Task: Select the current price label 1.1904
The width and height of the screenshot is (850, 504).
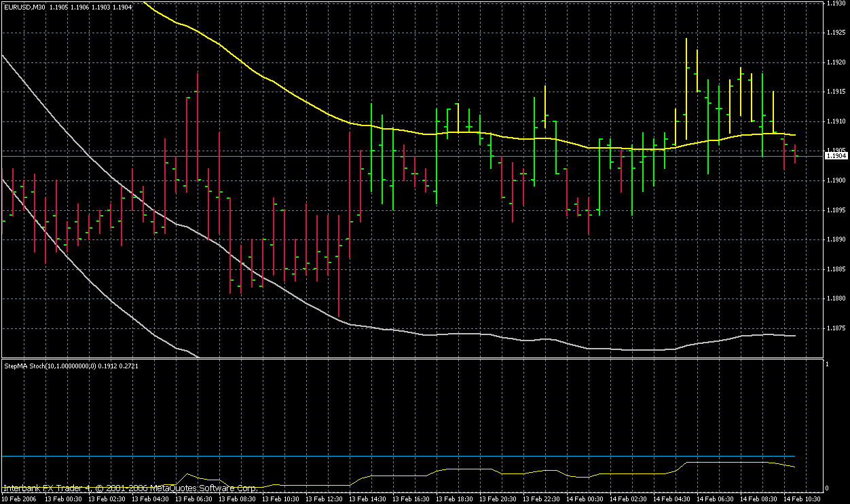Action: [834, 156]
